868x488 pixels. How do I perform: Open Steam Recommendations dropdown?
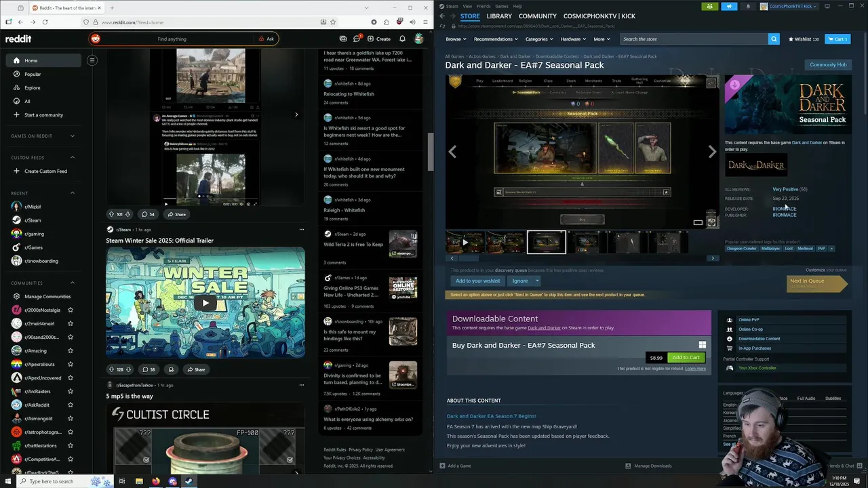pyautogui.click(x=496, y=39)
